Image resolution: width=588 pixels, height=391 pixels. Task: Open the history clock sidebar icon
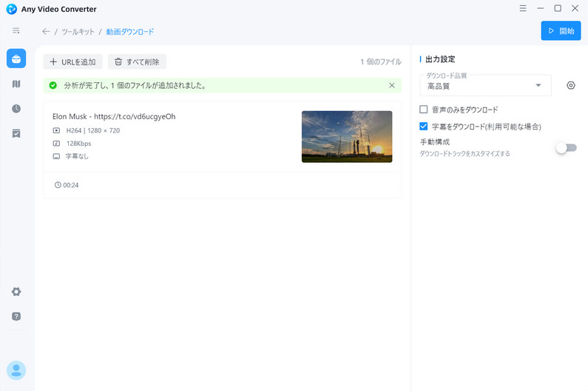click(x=16, y=109)
